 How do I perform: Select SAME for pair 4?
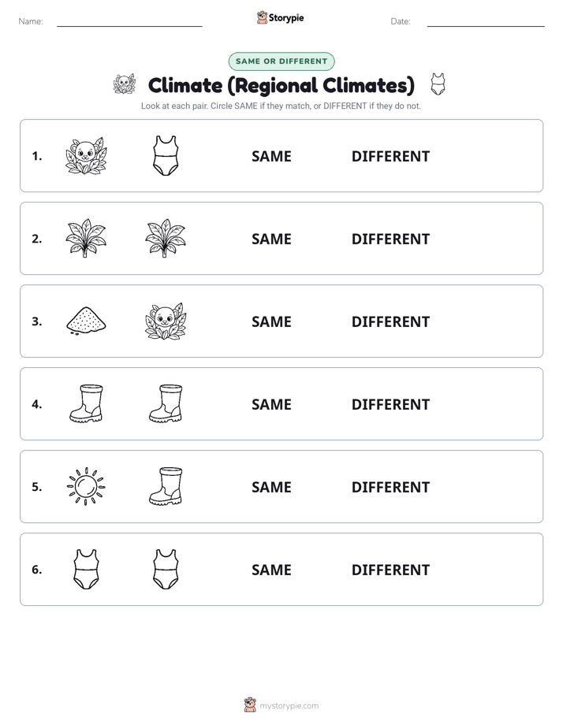coord(271,404)
